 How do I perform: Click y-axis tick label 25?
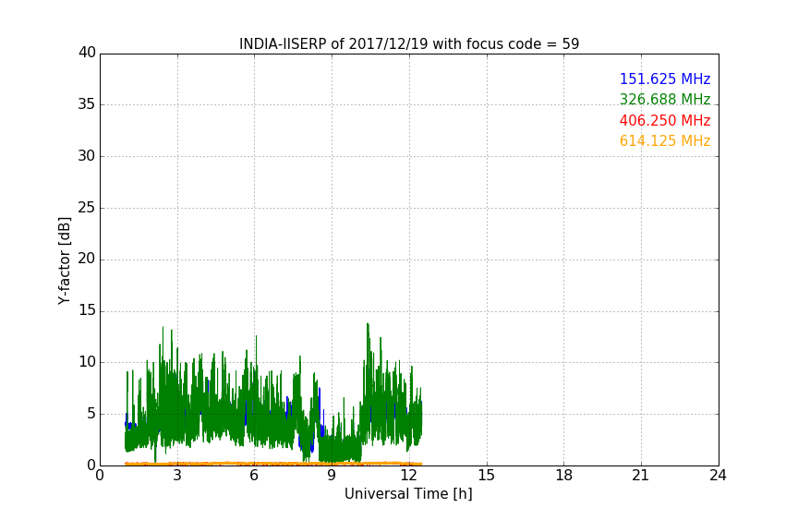(87, 208)
